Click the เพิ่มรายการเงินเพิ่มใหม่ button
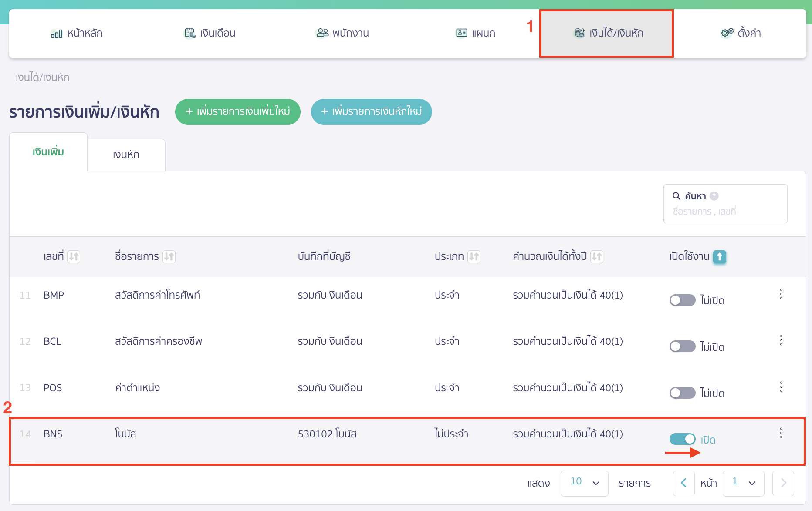The width and height of the screenshot is (812, 511). (237, 112)
